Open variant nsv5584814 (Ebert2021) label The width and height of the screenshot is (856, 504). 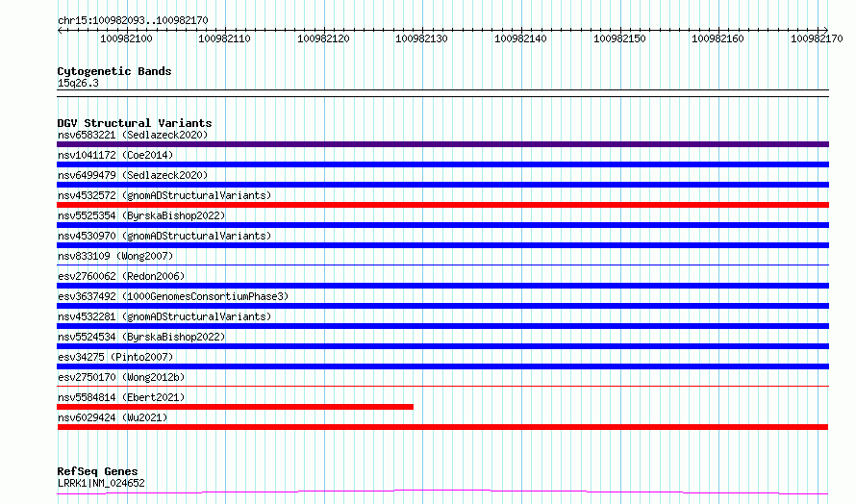121,397
